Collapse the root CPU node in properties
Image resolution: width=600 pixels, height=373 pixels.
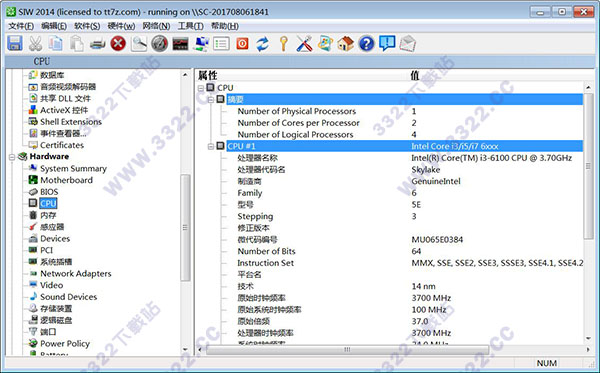click(201, 88)
